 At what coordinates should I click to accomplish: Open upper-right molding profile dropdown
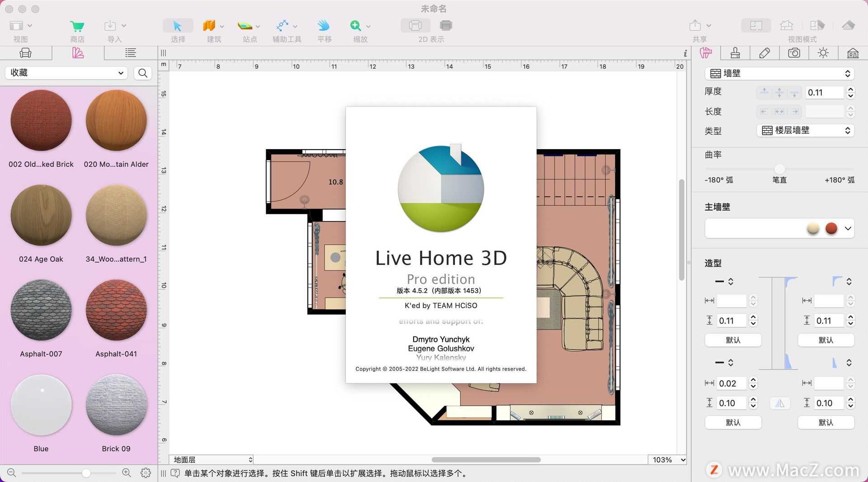pyautogui.click(x=842, y=281)
